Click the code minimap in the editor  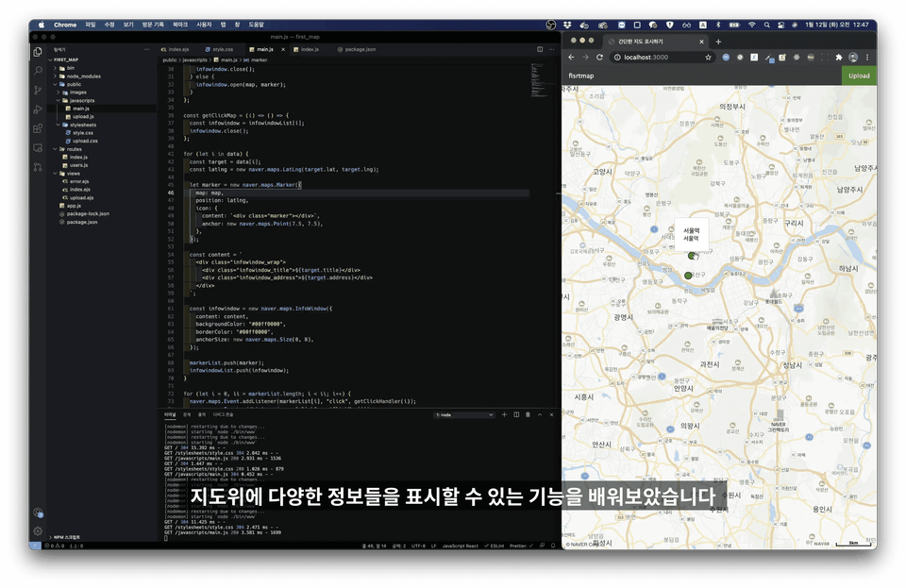[539, 81]
